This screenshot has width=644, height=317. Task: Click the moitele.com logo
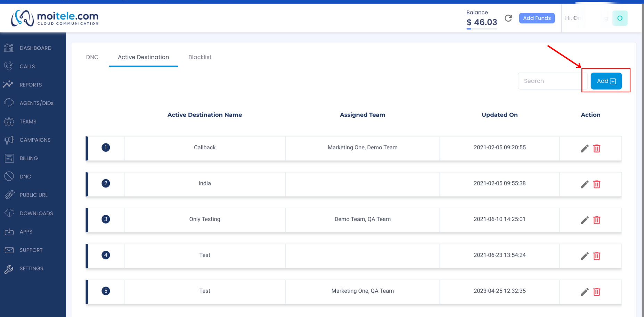[55, 18]
